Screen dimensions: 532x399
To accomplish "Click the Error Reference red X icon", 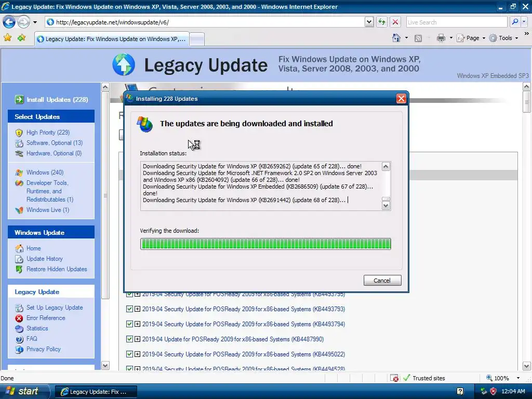I will [x=19, y=318].
